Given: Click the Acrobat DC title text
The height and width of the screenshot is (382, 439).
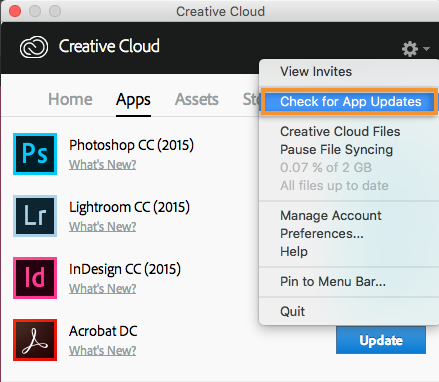Looking at the screenshot, I should coord(103,331).
